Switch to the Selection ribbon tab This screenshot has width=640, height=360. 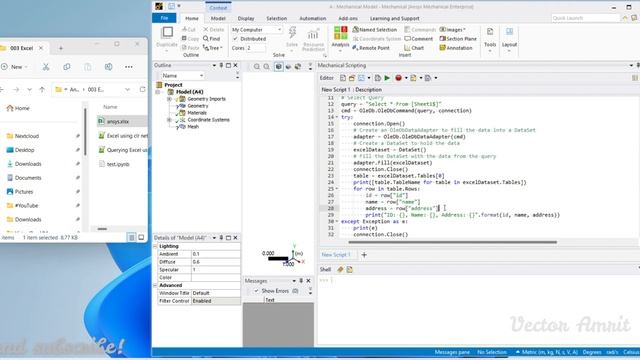pos(276,18)
